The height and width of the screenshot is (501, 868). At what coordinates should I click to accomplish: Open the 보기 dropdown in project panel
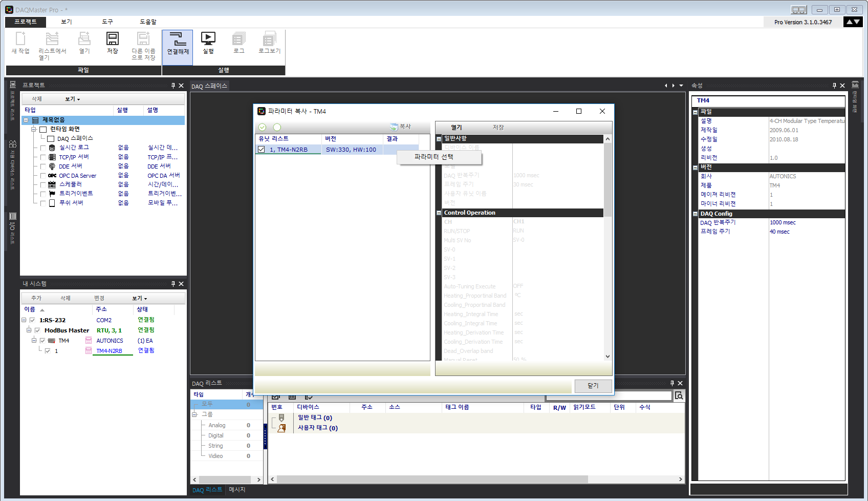(72, 99)
